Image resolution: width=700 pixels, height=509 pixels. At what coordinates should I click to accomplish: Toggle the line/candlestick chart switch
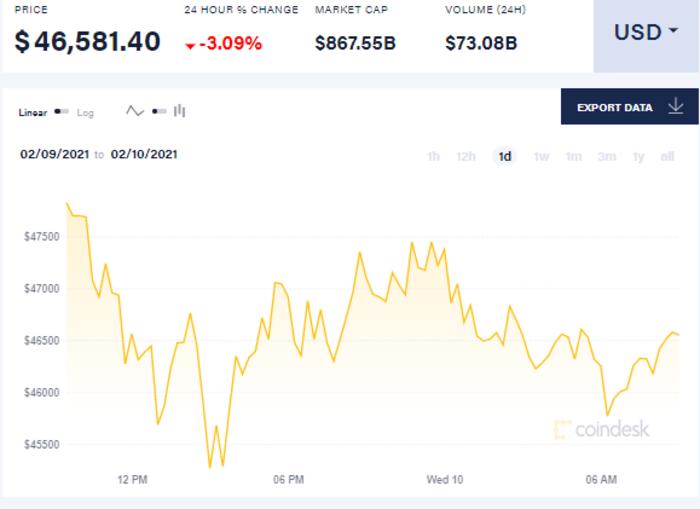click(159, 111)
